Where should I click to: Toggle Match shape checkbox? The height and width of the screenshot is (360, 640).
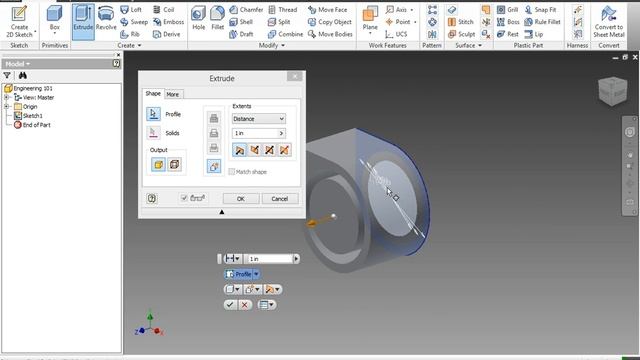pyautogui.click(x=231, y=172)
